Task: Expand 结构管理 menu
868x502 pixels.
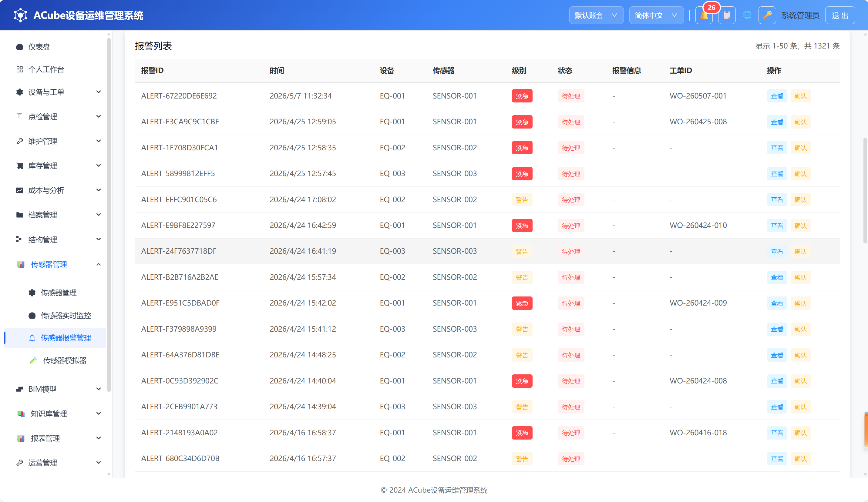Action: 55,240
